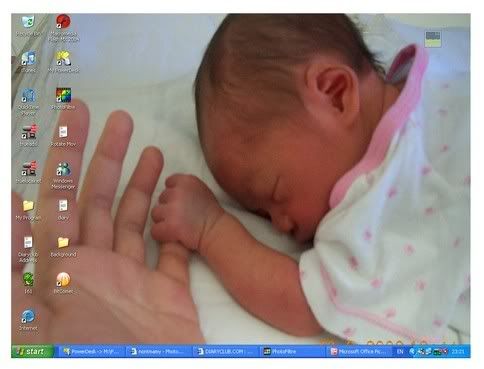
Task: Open the Windows Start menu
Action: (32, 351)
